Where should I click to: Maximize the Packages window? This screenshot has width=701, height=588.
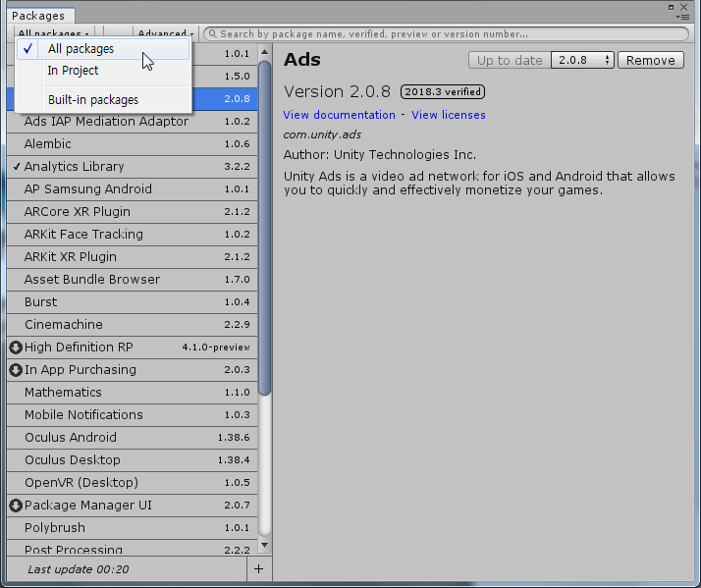pyautogui.click(x=671, y=7)
